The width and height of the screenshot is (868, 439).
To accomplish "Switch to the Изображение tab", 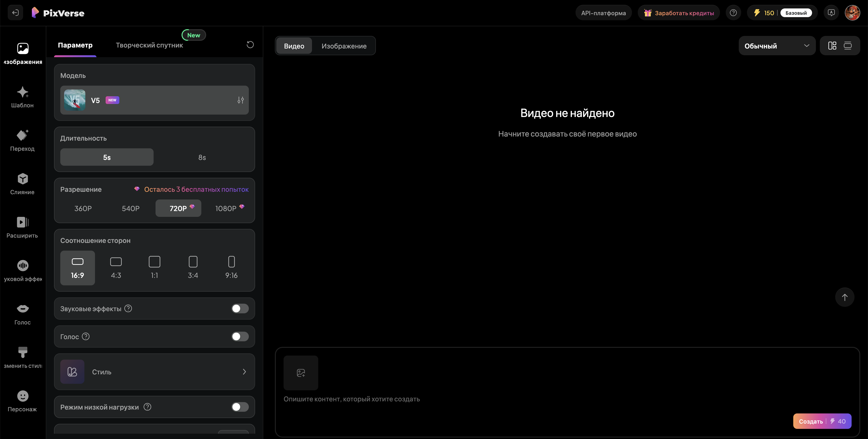I will point(344,46).
